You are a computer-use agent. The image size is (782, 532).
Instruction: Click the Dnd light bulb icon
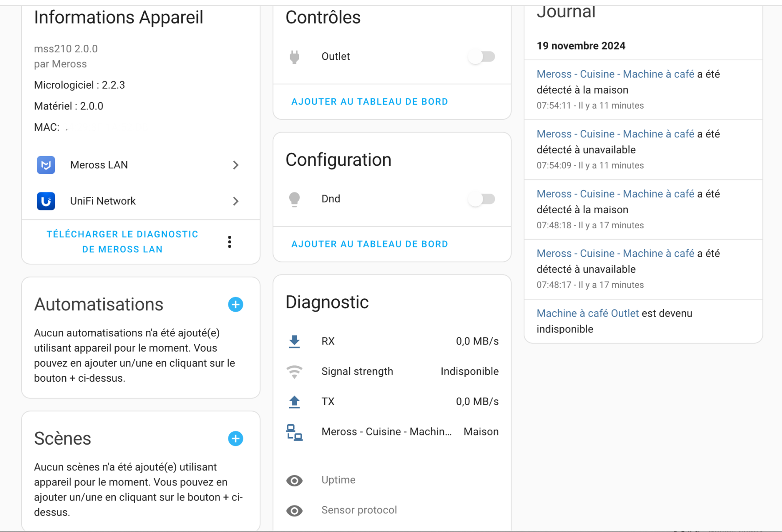coord(294,199)
